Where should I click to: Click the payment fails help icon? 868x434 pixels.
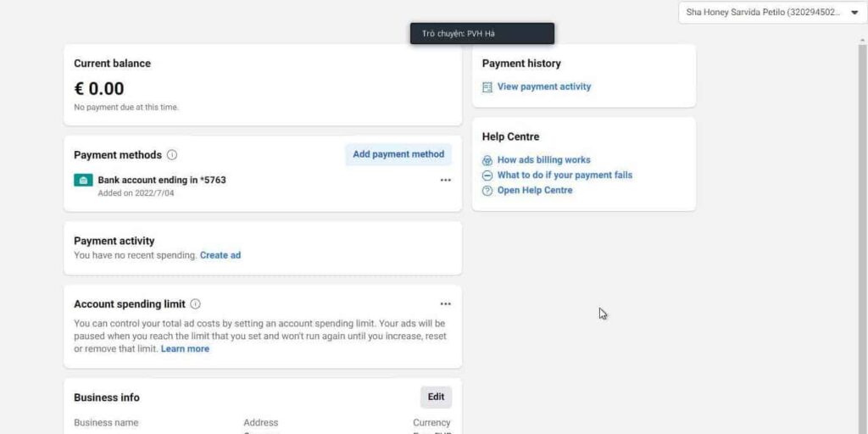(487, 175)
